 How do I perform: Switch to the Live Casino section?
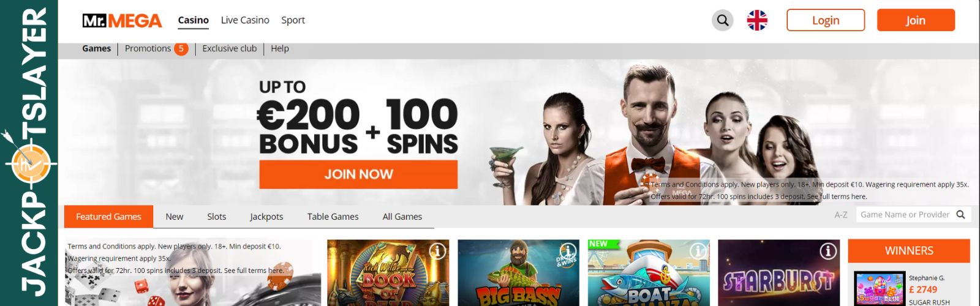coord(245,20)
